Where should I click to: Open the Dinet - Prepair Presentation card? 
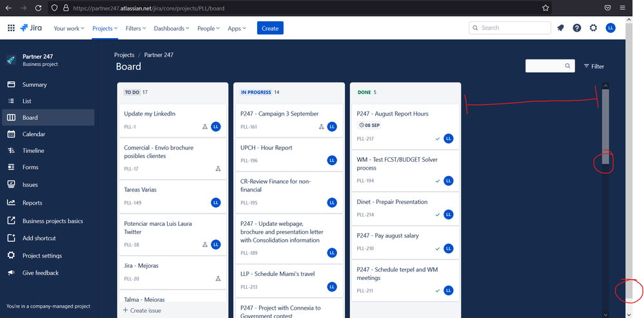point(405,208)
